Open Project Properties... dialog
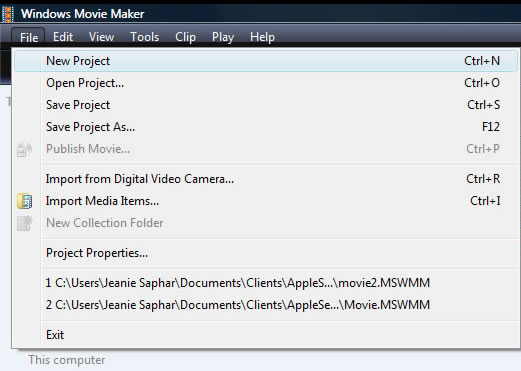The height and width of the screenshot is (371, 521). pos(266,253)
